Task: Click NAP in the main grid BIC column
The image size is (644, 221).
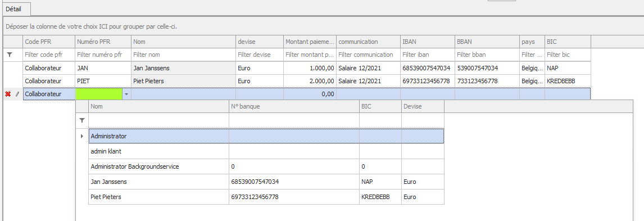Action: 568,68
